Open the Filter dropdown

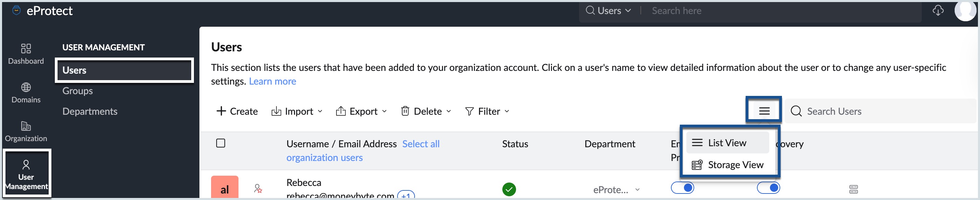point(487,111)
